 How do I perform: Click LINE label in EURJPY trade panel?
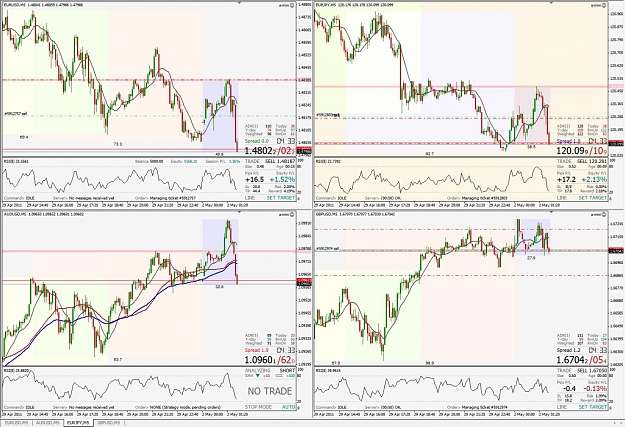(x=562, y=198)
